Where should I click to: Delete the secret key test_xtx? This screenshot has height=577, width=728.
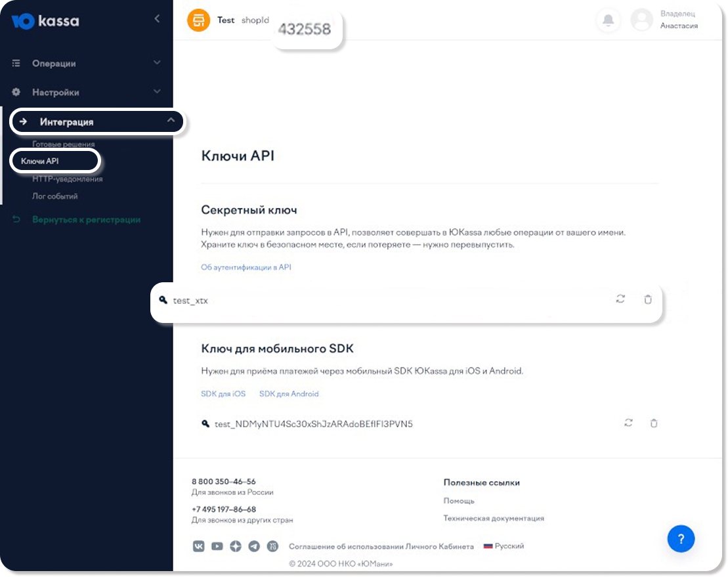point(648,299)
